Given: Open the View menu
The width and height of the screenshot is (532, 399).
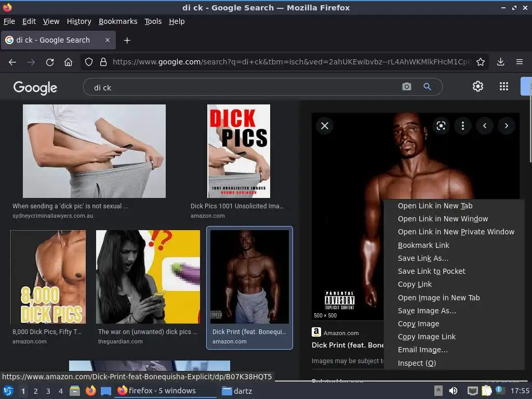Looking at the screenshot, I should 51,21.
